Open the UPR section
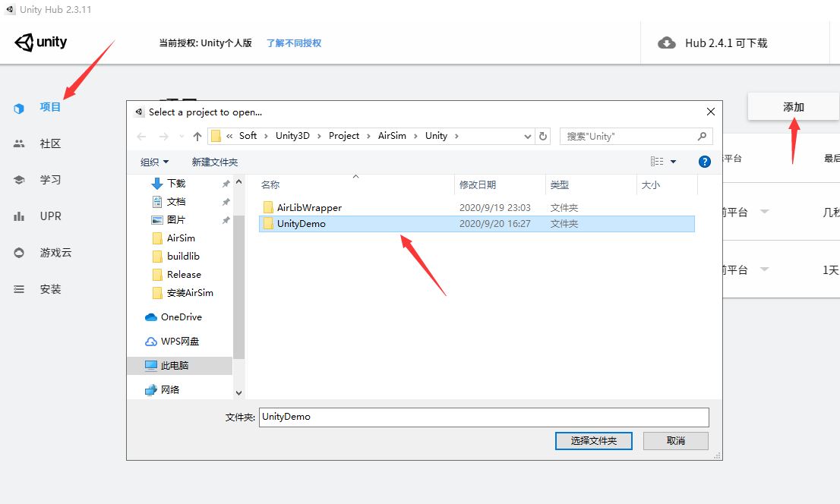The height and width of the screenshot is (504, 840). pyautogui.click(x=50, y=216)
